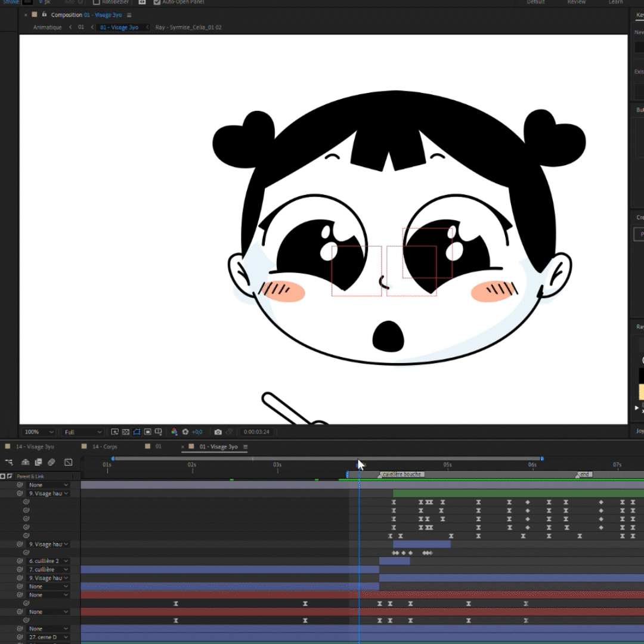Open the 100% magnification dropdown
Viewport: 644px width, 644px height.
point(39,432)
